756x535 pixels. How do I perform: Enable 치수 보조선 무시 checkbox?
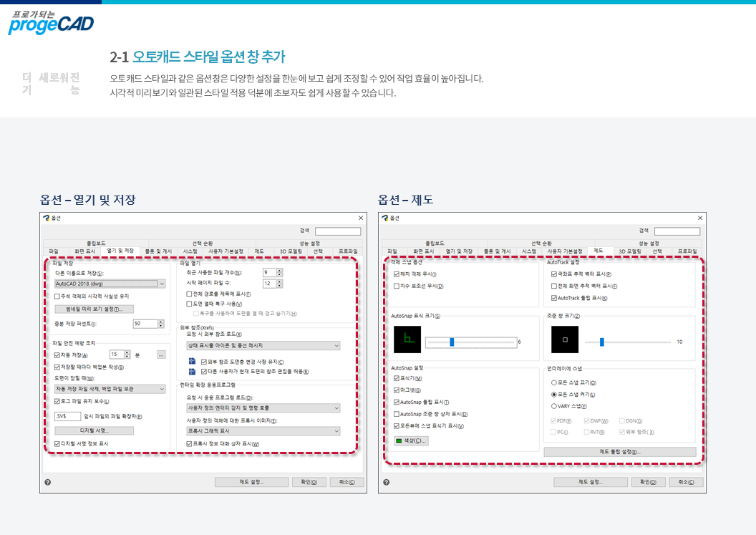pyautogui.click(x=397, y=286)
